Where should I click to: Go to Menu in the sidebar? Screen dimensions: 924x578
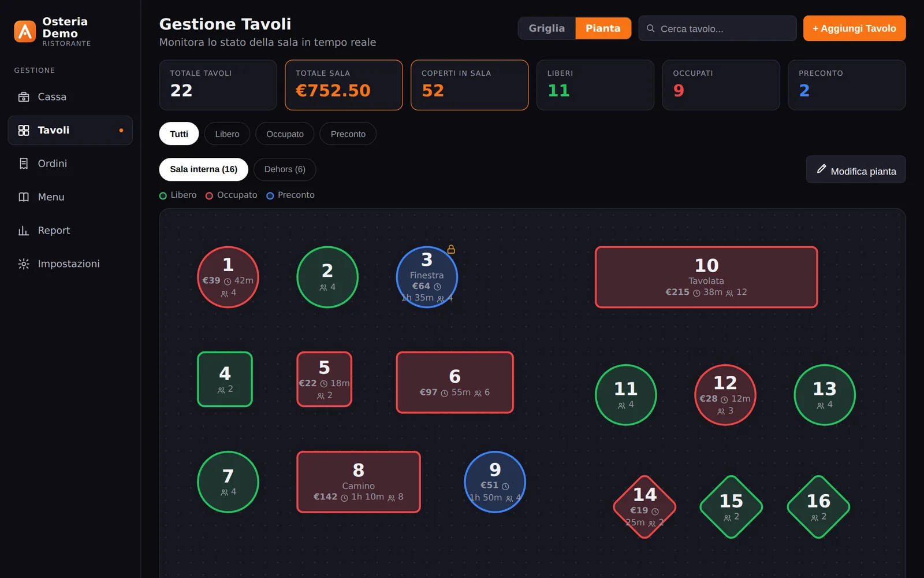[x=70, y=197]
